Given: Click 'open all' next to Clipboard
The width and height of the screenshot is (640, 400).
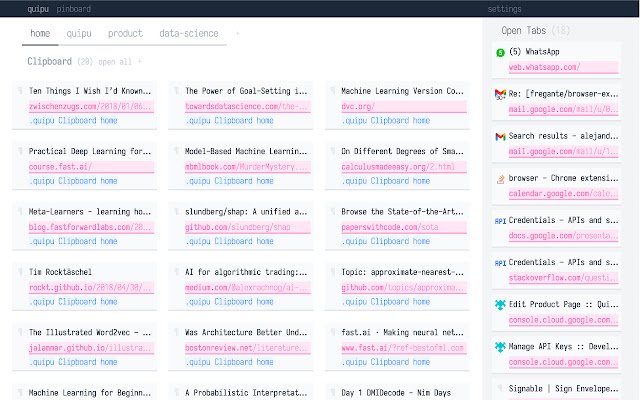Looking at the screenshot, I should click(115, 62).
